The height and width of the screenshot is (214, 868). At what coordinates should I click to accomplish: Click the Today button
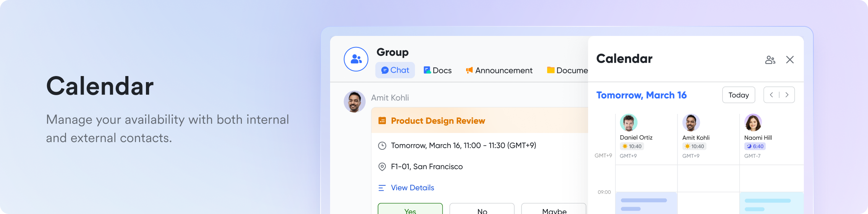coord(738,95)
